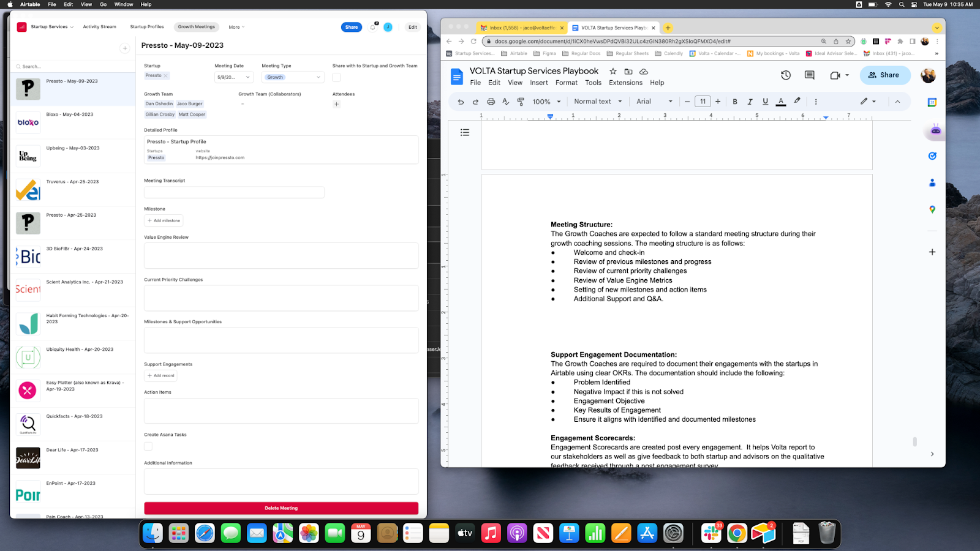Open Slack from the dock

711,533
